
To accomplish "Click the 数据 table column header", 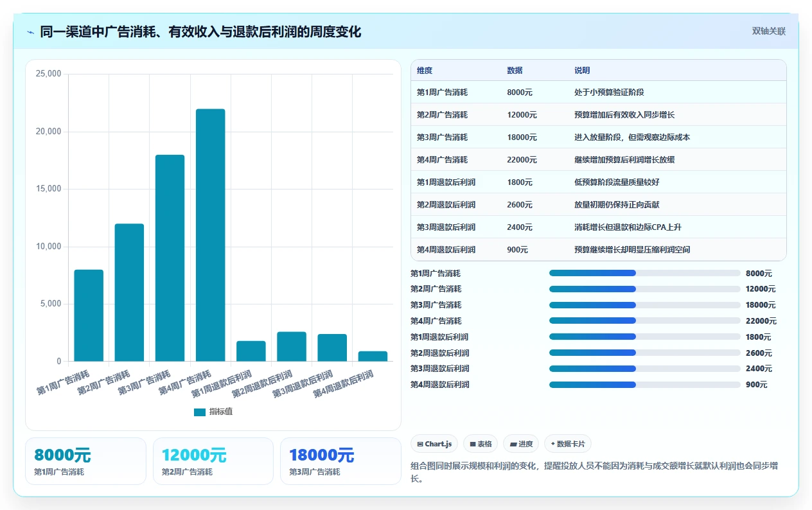I will [x=515, y=71].
